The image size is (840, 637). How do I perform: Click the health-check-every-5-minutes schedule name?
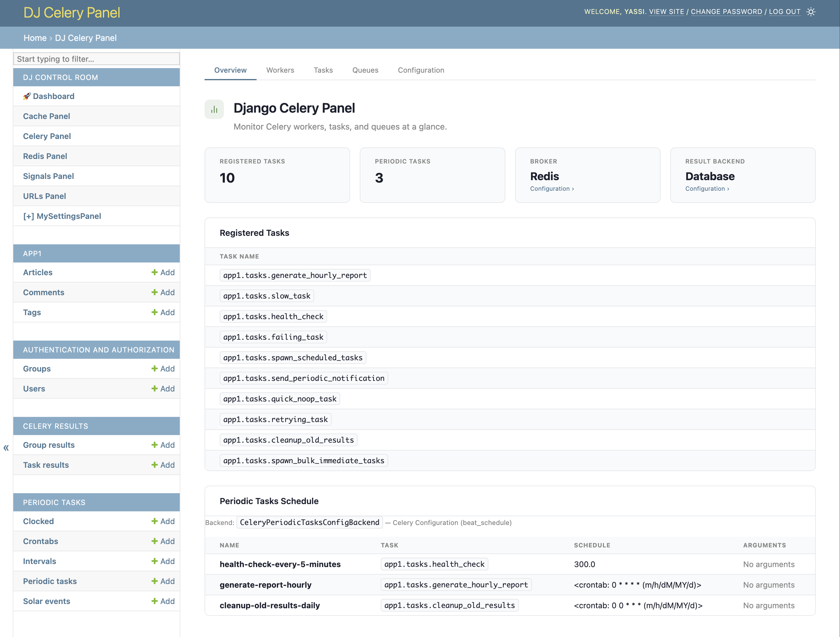click(280, 564)
